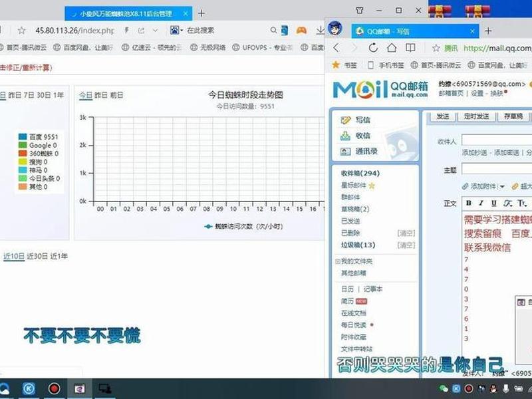Select 今日 in spider trend chart
Image resolution: width=532 pixels, height=399 pixels.
(x=86, y=95)
